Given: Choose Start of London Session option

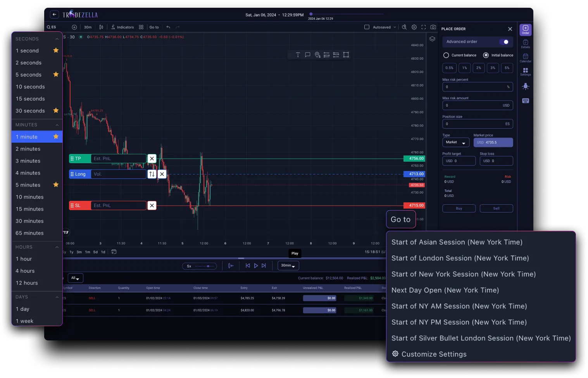Looking at the screenshot, I should 460,258.
